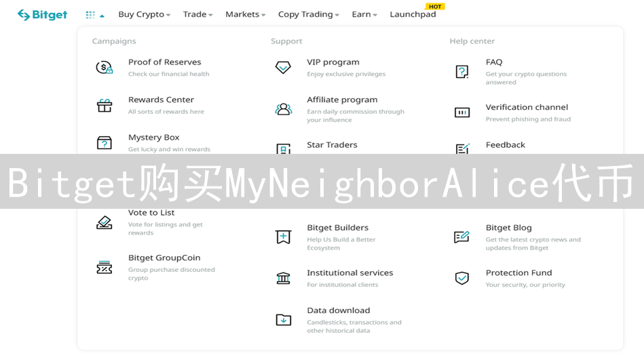Click 'Help Us Build a Better Ecosystem' text
Viewport: 644px width, 362px height.
341,244
